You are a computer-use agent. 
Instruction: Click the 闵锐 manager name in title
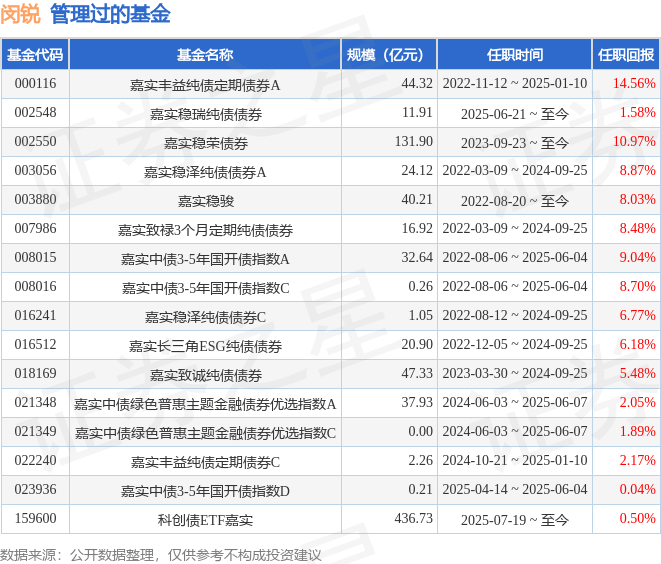pyautogui.click(x=20, y=14)
